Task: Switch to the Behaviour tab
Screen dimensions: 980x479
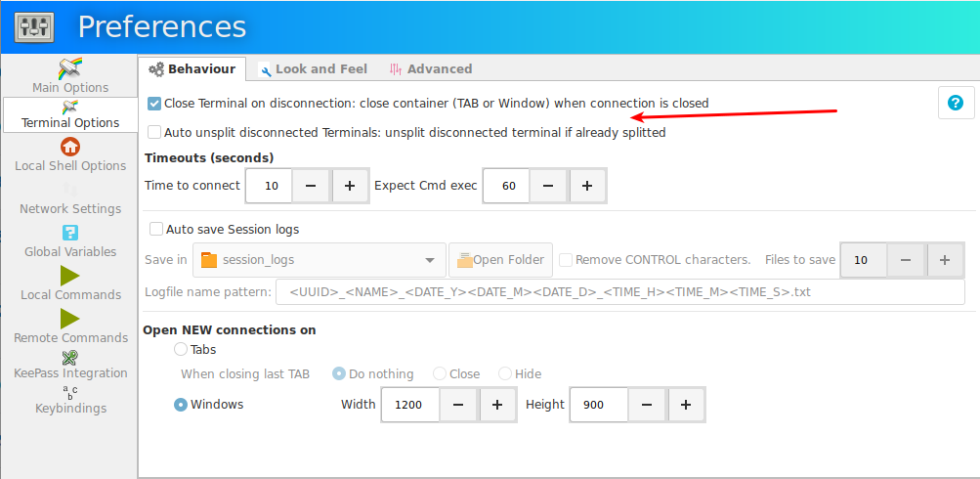Action: [192, 68]
